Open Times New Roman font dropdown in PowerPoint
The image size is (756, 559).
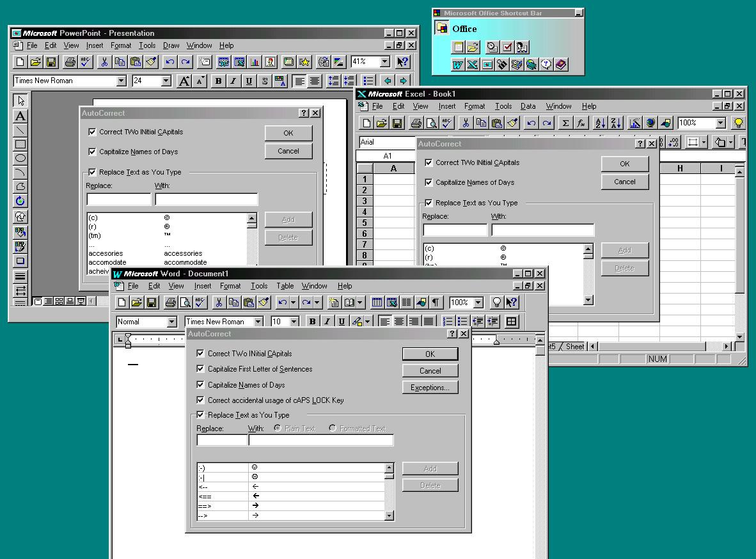[122, 81]
